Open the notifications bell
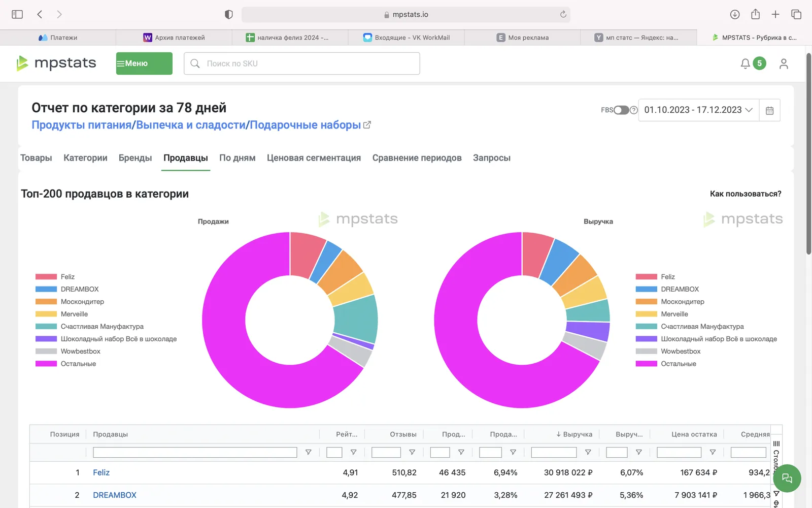The image size is (812, 508). (745, 63)
